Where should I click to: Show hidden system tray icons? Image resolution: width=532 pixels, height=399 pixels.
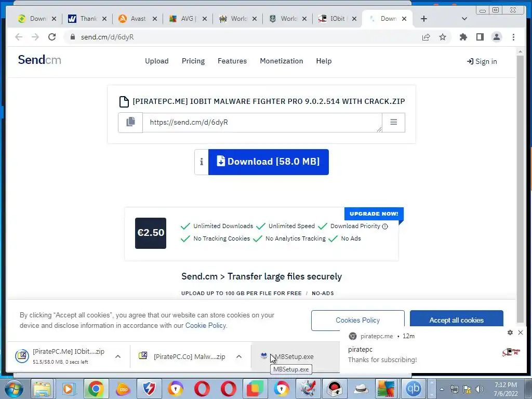442,389
